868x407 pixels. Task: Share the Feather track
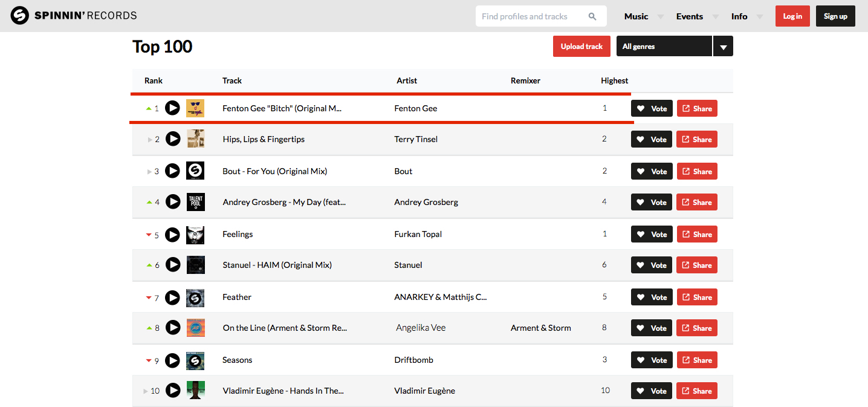(x=697, y=297)
